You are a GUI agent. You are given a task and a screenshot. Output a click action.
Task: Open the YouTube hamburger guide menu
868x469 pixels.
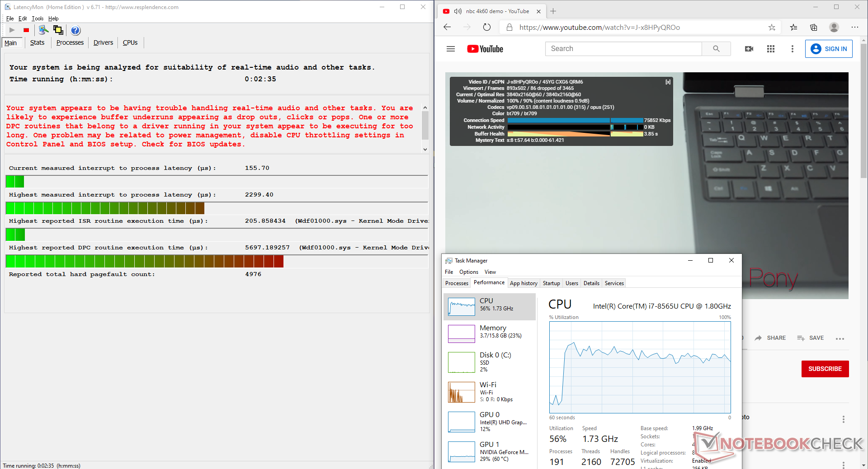tap(451, 49)
